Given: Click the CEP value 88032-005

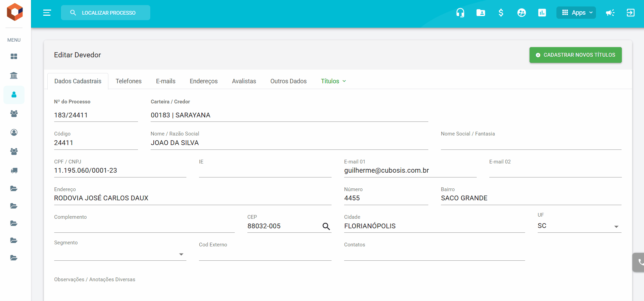Looking at the screenshot, I should [x=264, y=226].
